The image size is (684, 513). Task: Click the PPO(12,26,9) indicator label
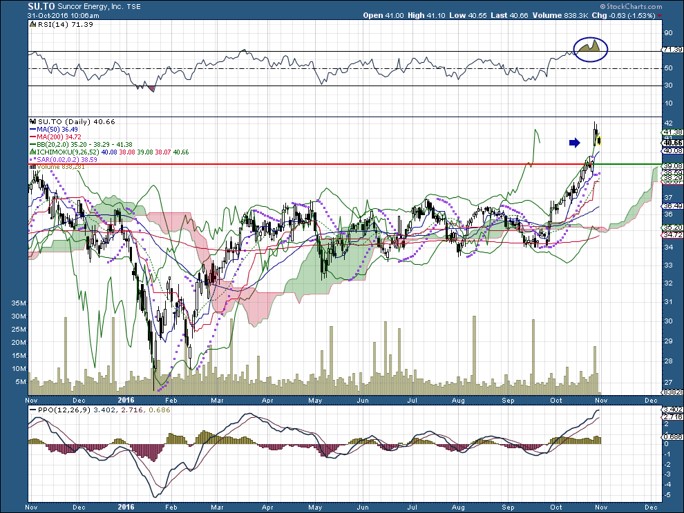coord(64,410)
